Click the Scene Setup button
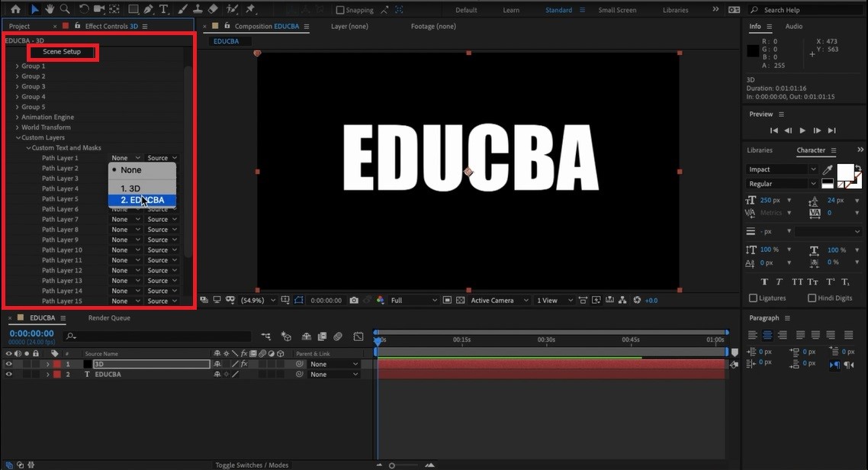This screenshot has height=470, width=868. pyautogui.click(x=63, y=51)
